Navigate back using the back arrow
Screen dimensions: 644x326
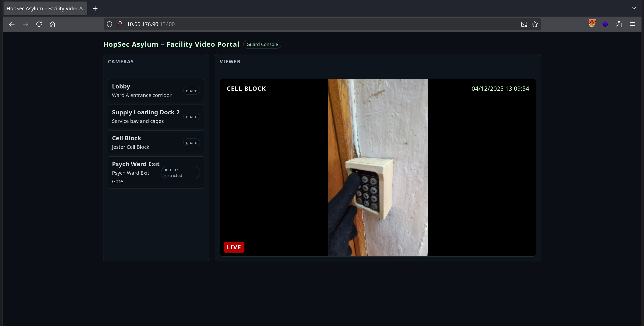pos(12,24)
